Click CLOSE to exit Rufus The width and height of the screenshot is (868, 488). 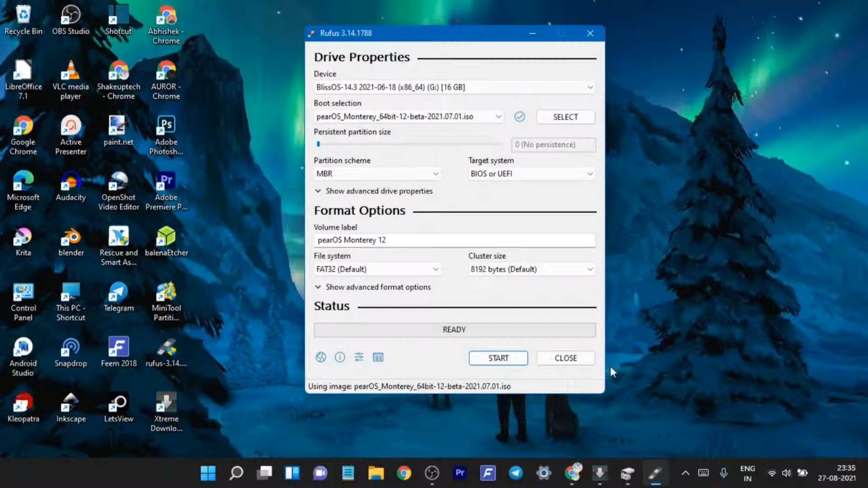tap(565, 358)
